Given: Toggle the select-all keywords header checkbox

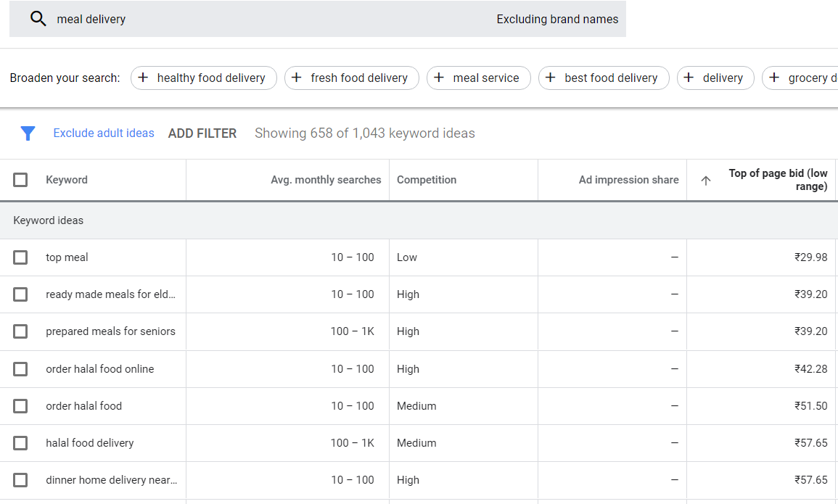Looking at the screenshot, I should (20, 180).
